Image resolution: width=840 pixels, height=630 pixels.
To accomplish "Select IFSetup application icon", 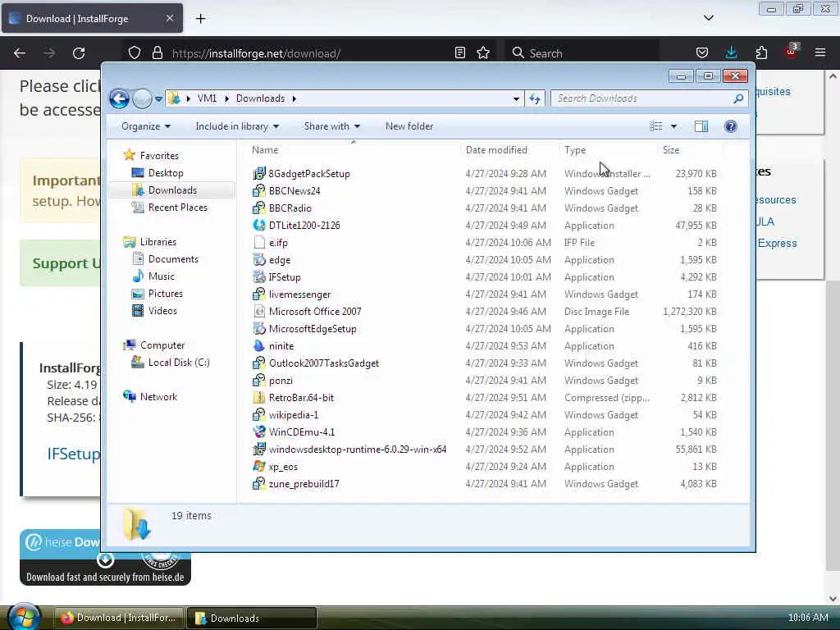I will (x=259, y=277).
